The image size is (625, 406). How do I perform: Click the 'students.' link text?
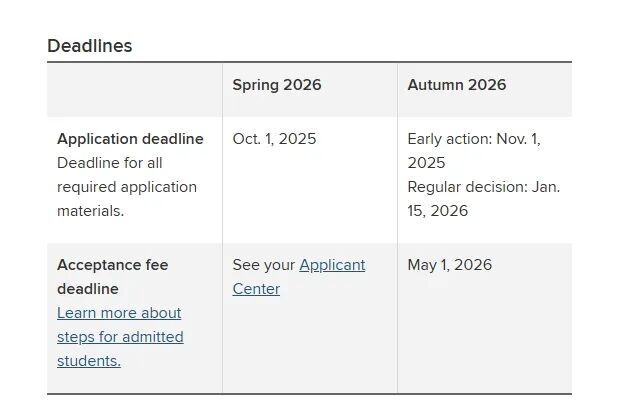tap(89, 361)
